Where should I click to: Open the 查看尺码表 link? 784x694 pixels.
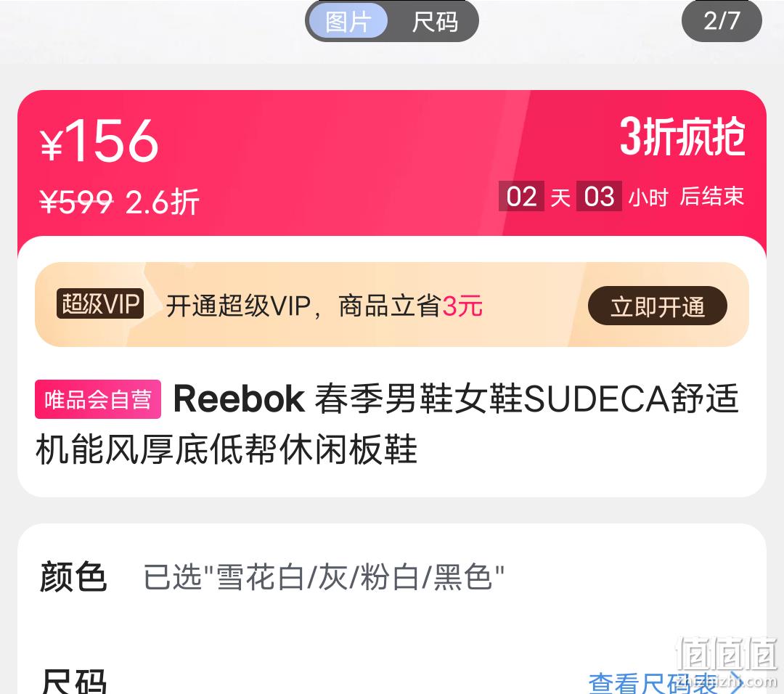[653, 682]
